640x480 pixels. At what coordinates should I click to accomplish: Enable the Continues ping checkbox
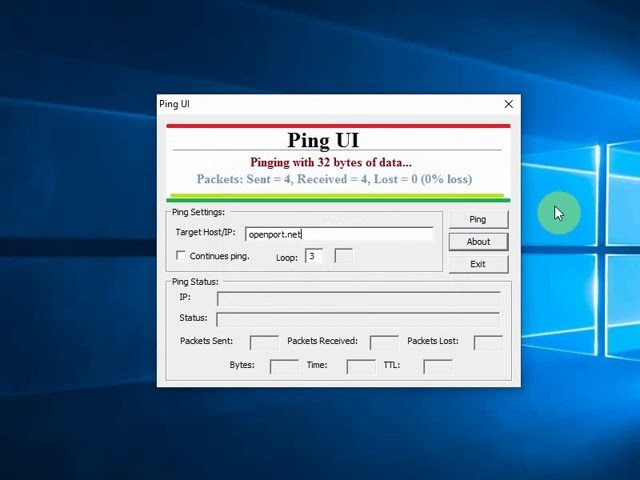[x=180, y=256]
